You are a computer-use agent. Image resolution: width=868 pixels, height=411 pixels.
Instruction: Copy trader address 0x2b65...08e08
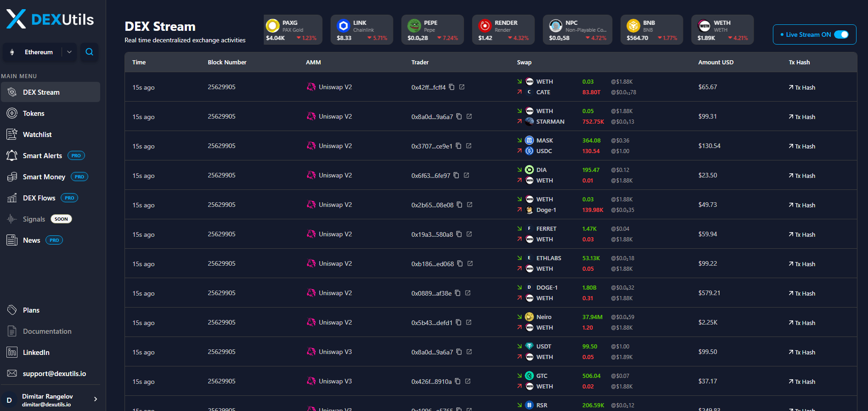click(460, 205)
